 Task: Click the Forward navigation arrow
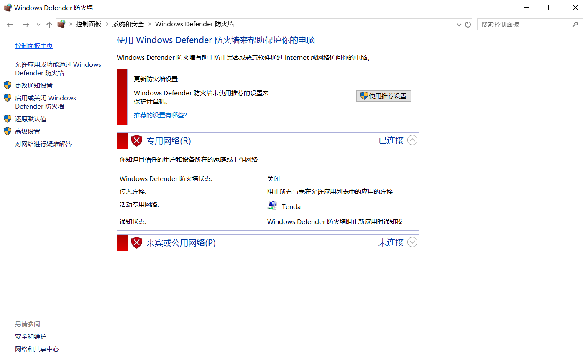[x=26, y=25]
